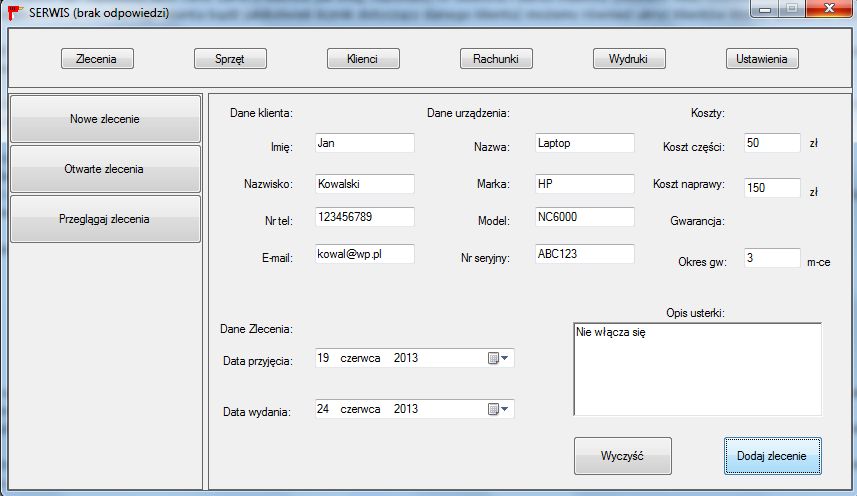Open the Rachunki section
Screen dimensions: 857x496
pos(496,58)
